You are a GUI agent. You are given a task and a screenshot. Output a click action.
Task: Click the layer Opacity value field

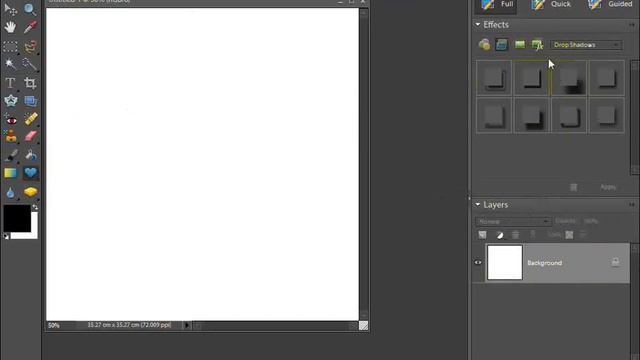[x=591, y=221]
